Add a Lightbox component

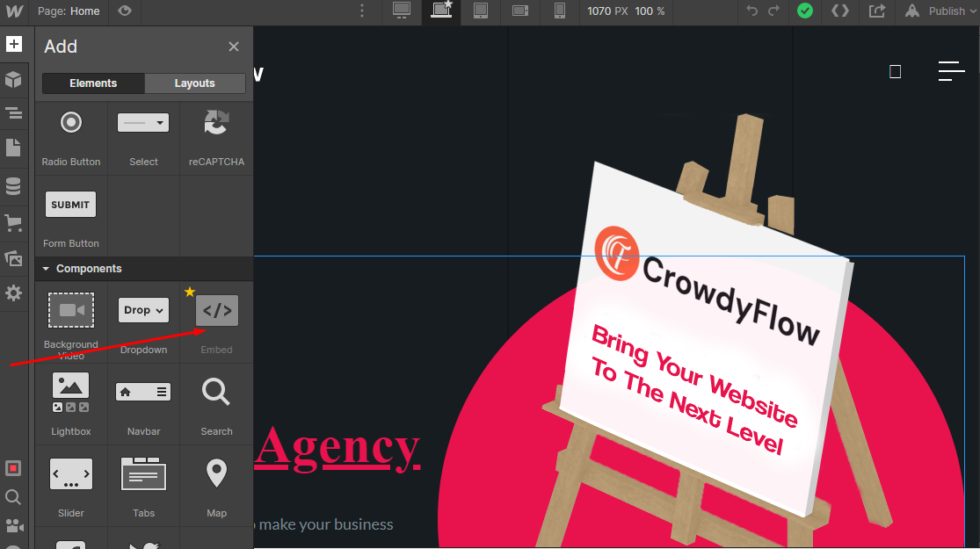(71, 404)
